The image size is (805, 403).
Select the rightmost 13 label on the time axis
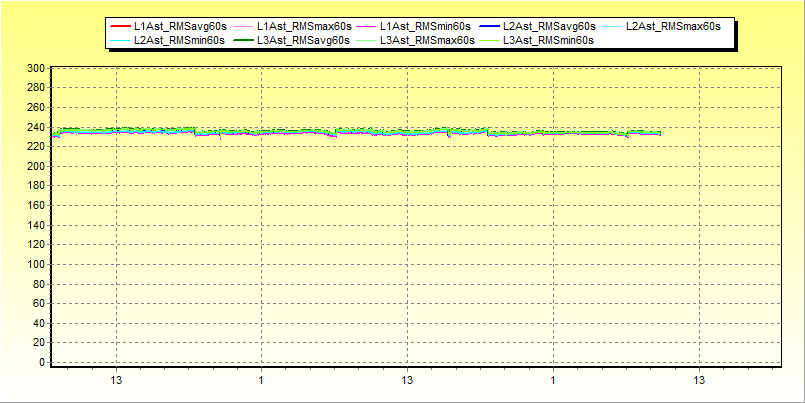(x=699, y=382)
